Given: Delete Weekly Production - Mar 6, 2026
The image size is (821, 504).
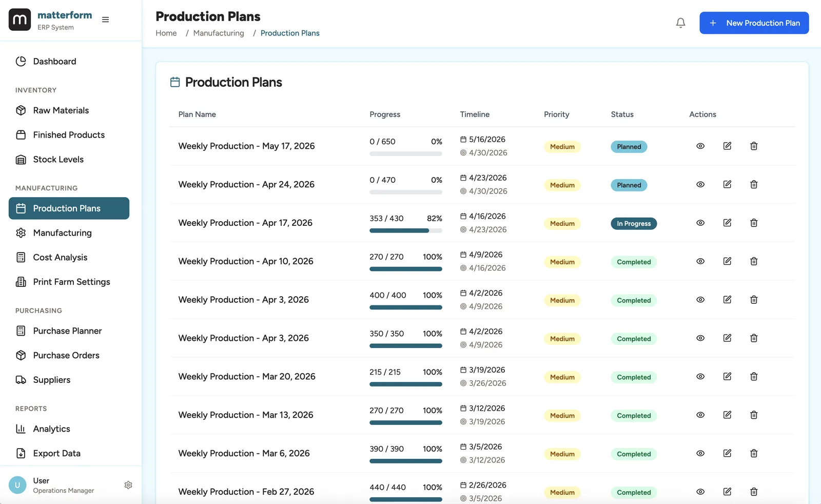Looking at the screenshot, I should click(x=754, y=453).
